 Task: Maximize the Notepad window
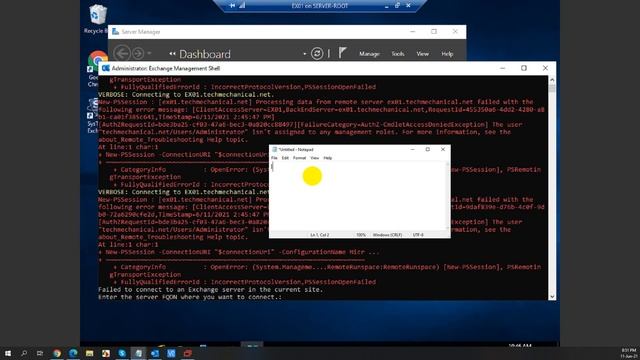pyautogui.click(x=427, y=149)
